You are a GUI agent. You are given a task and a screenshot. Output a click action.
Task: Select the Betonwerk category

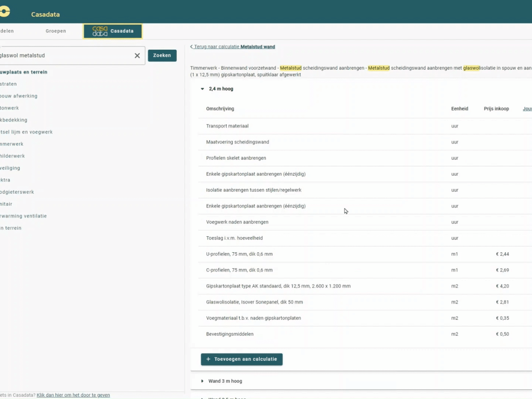(x=9, y=108)
